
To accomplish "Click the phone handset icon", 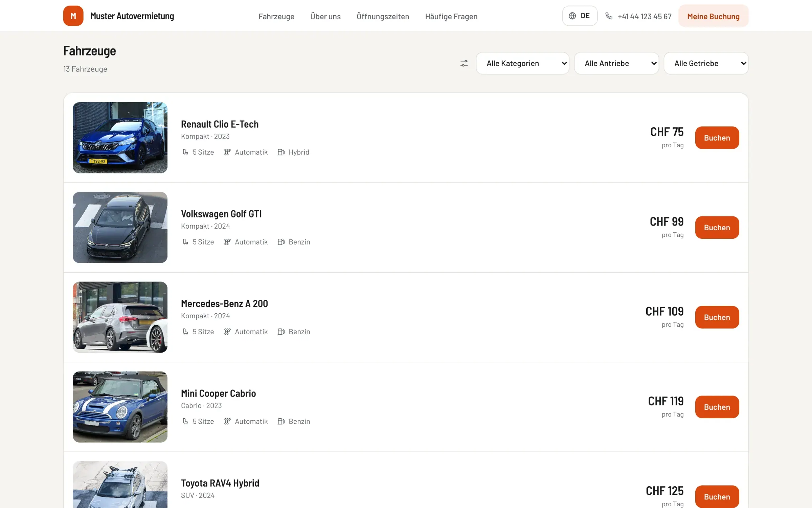I will tap(609, 16).
